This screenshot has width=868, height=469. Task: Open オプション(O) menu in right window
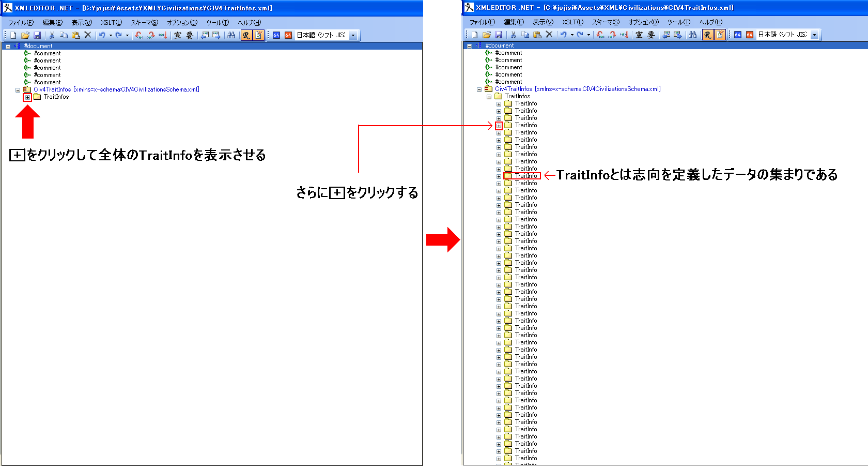(x=643, y=22)
